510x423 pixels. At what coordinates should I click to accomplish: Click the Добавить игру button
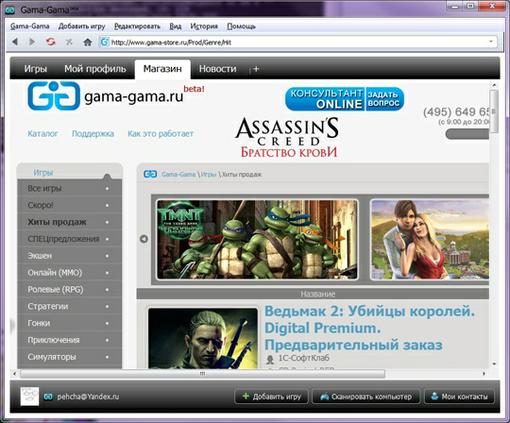click(272, 397)
